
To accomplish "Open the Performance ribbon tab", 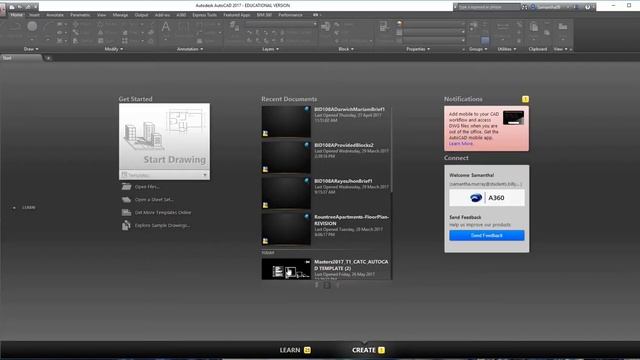I will [x=291, y=15].
